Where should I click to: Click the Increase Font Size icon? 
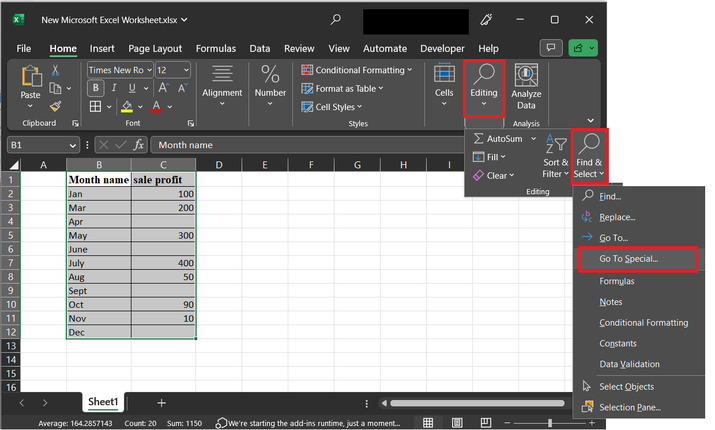(164, 88)
